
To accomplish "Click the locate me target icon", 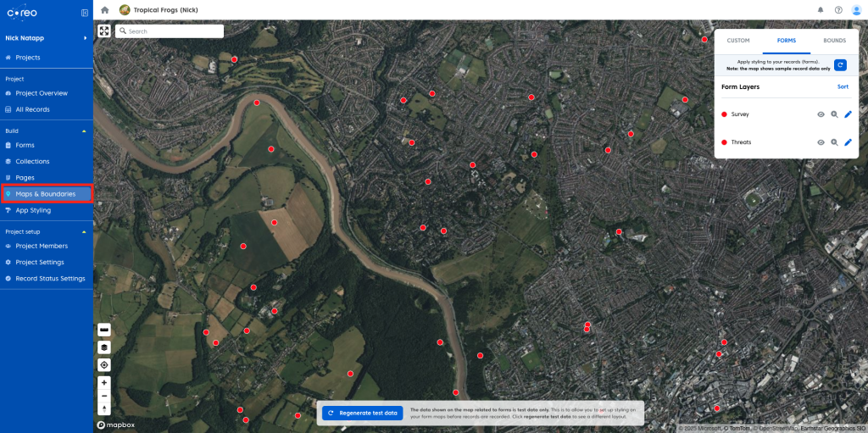I will tap(104, 364).
